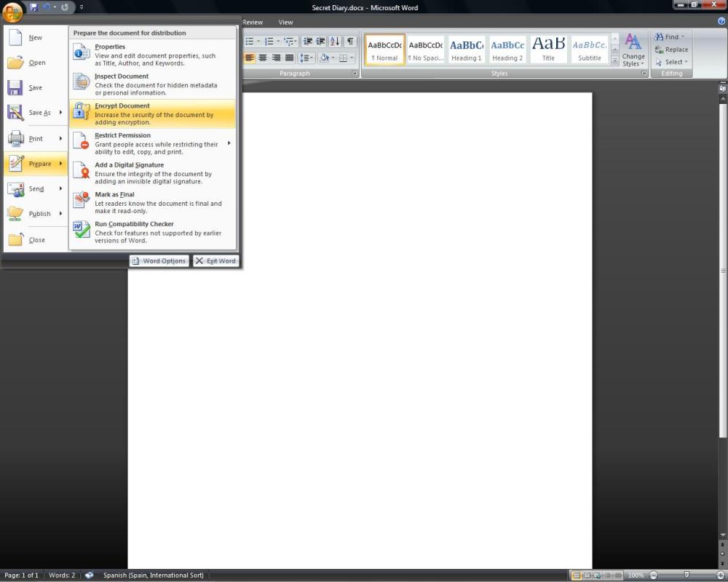Switch to the Review tab
The image size is (728, 582).
coord(253,23)
